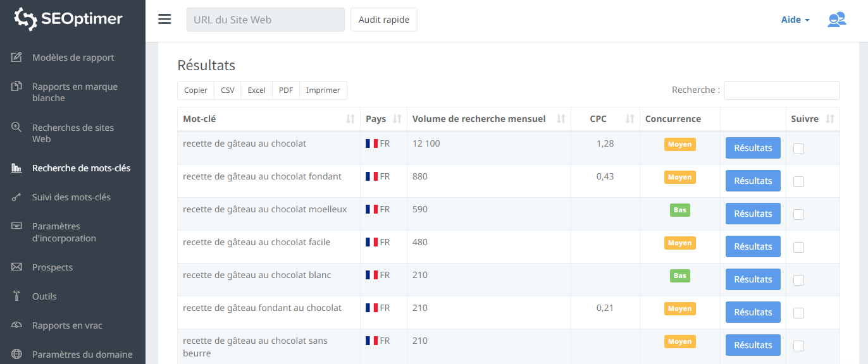Open the Aide dropdown menu
Image resolution: width=868 pixels, height=364 pixels.
795,20
